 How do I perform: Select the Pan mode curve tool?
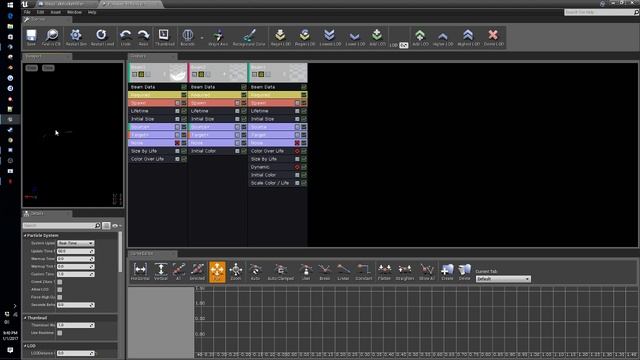217,271
